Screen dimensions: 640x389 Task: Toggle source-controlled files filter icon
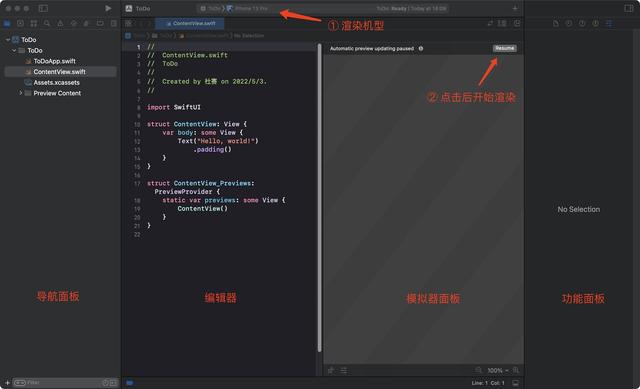(x=113, y=382)
